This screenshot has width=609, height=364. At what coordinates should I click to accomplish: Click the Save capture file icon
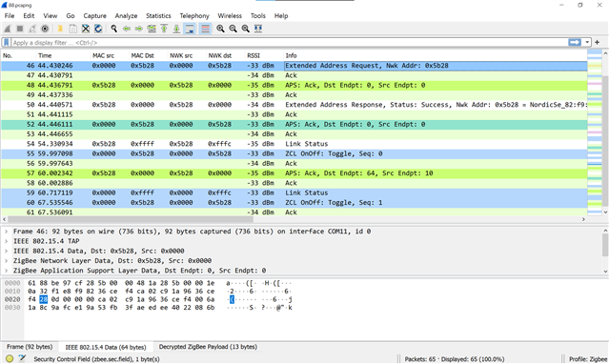(x=73, y=29)
